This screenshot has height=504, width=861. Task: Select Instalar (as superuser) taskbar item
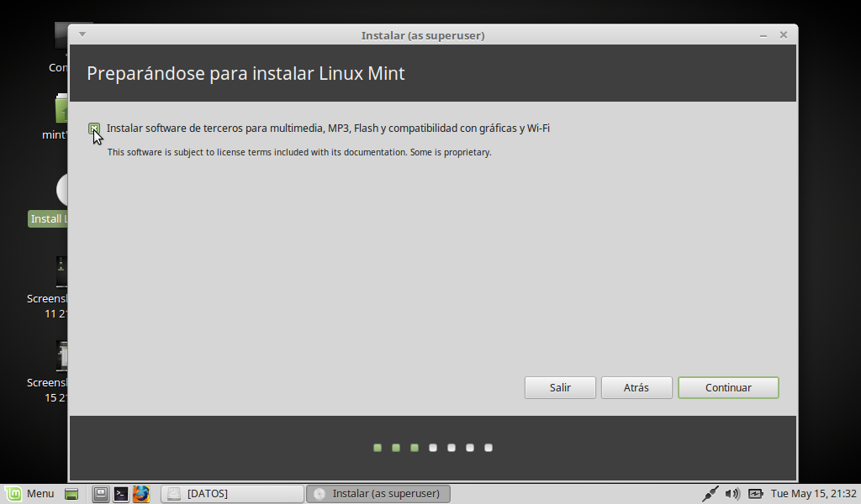[378, 494]
